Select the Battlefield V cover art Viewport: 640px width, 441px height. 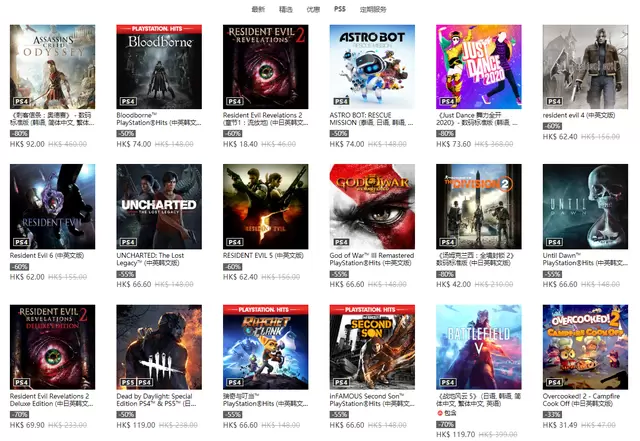point(479,347)
